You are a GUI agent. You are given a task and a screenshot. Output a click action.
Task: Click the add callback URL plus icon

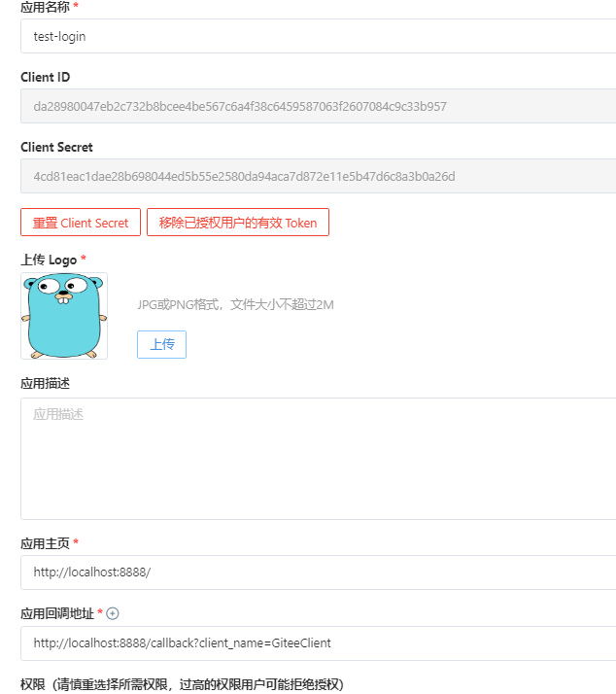pos(113,613)
